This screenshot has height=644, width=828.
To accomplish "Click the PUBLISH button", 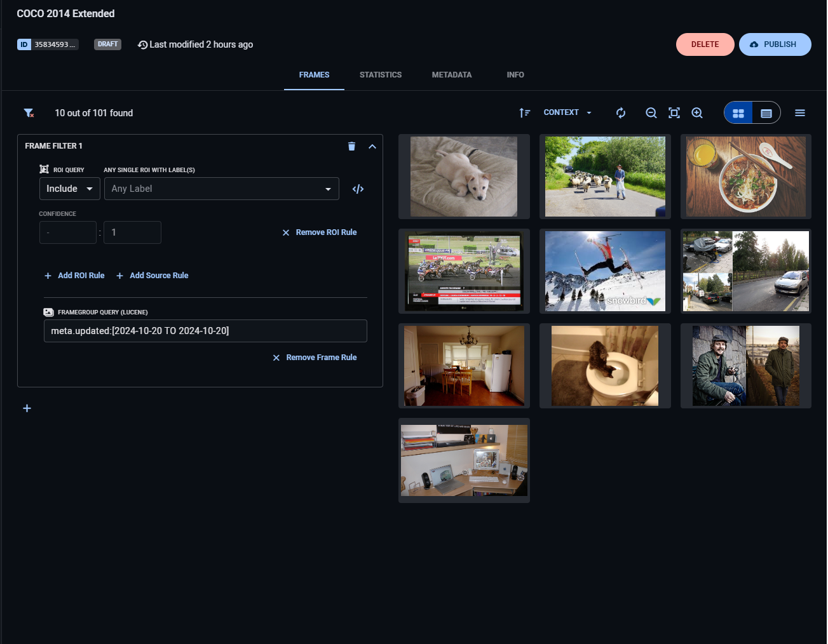I will [x=775, y=44].
